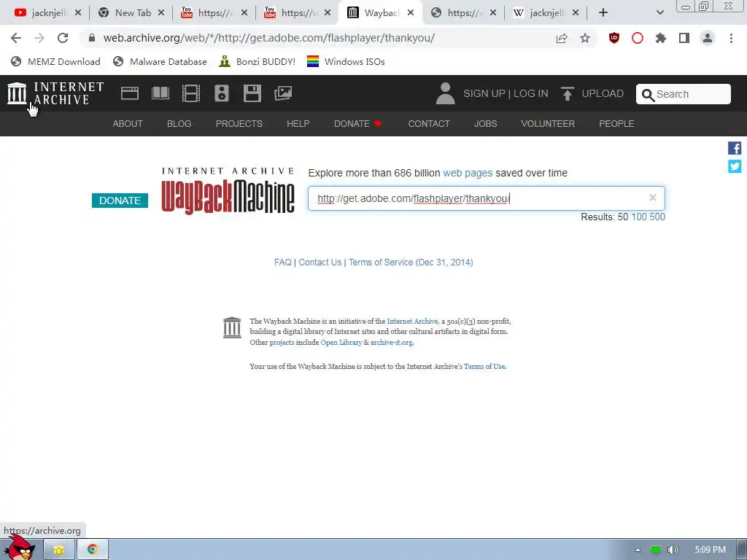Screen dimensions: 747x560
Task: Toggle the browser side panel icon
Action: tap(684, 38)
